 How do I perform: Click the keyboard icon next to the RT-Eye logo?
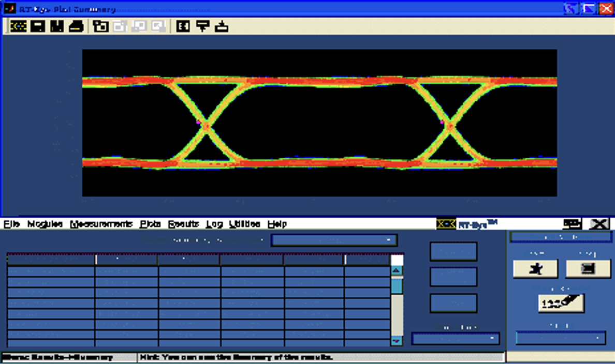coord(572,224)
